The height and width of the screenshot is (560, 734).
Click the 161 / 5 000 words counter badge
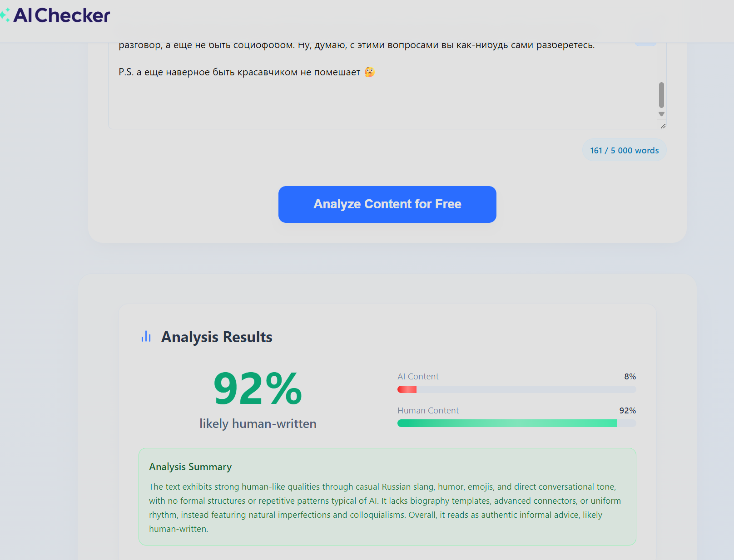624,151
